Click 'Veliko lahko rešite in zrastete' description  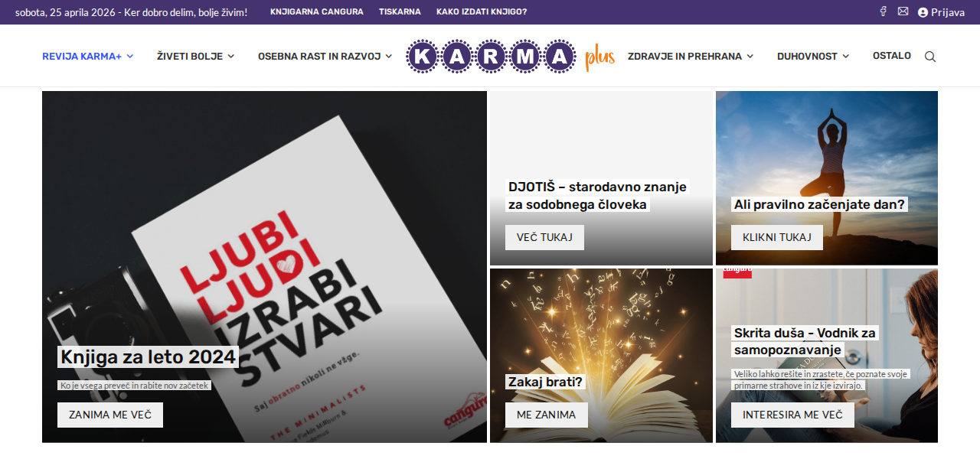coord(821,379)
